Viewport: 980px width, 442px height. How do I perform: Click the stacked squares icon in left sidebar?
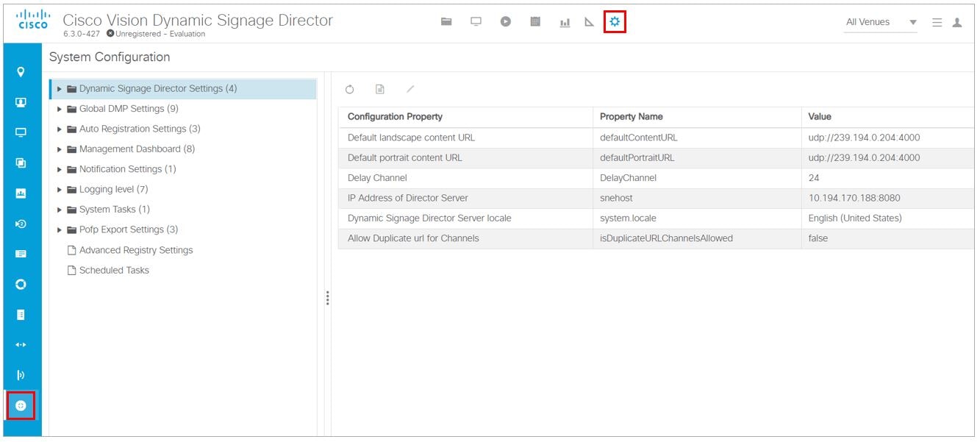[x=21, y=163]
